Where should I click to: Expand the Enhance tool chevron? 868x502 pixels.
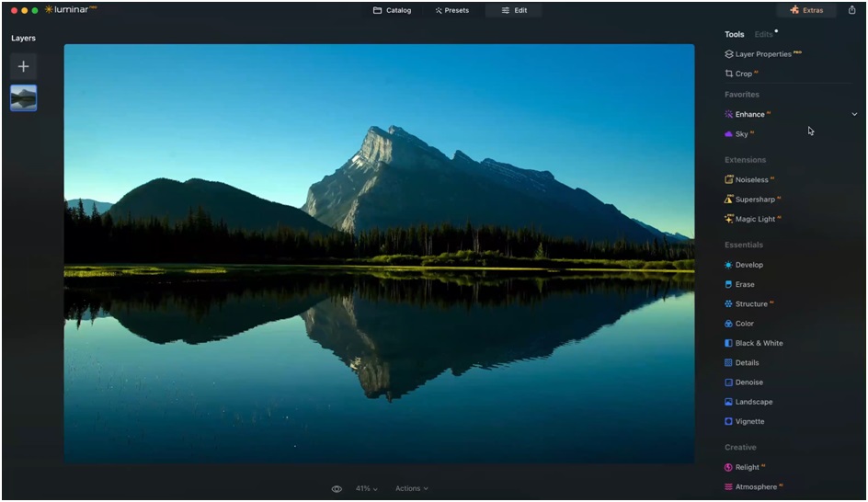pos(854,114)
